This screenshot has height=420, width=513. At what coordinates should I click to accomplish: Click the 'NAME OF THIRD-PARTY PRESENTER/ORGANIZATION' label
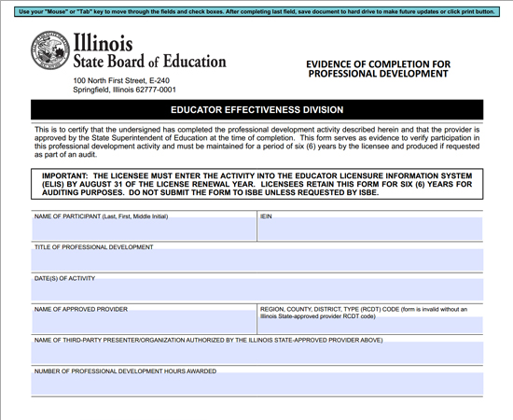coord(208,340)
